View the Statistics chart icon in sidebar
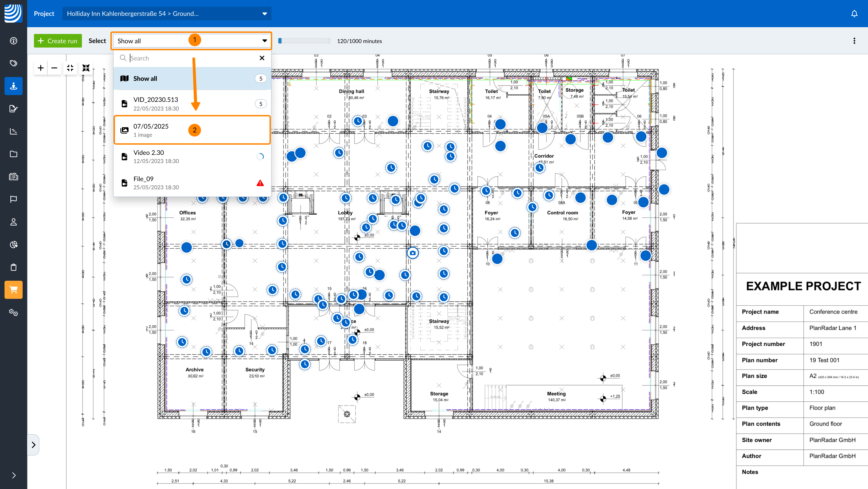Image resolution: width=868 pixels, height=489 pixels. [14, 132]
